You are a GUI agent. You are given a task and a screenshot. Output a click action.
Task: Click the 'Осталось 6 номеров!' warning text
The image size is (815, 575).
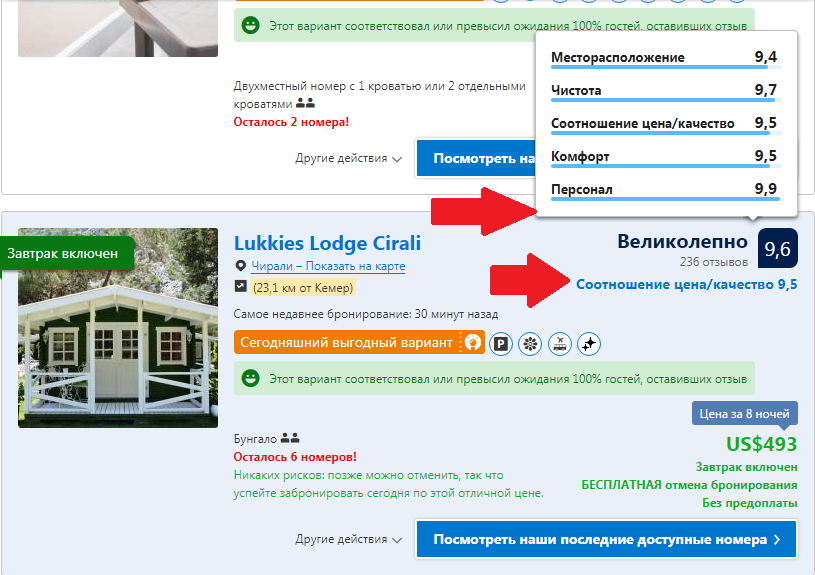click(295, 457)
